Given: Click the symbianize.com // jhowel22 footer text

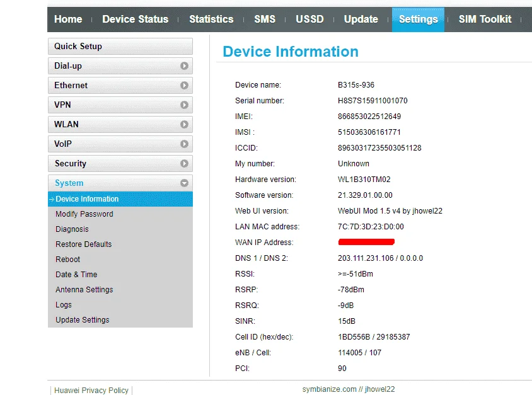Looking at the screenshot, I should pos(349,389).
